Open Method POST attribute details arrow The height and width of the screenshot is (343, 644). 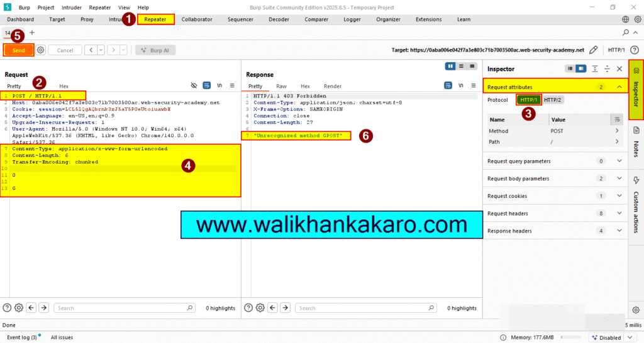point(617,131)
